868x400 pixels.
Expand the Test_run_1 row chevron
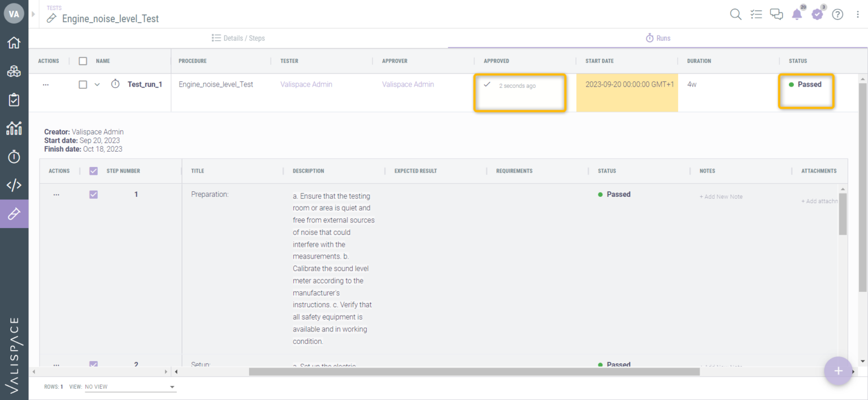(x=97, y=84)
